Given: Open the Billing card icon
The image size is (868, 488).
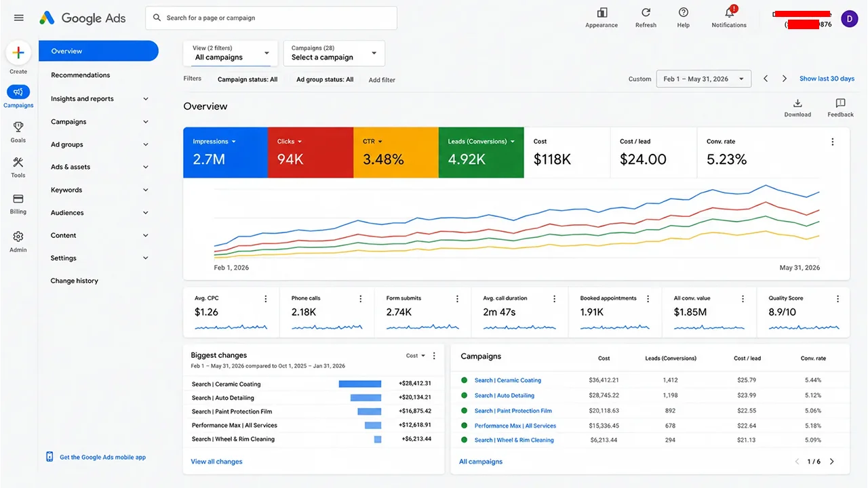Looking at the screenshot, I should [x=18, y=199].
